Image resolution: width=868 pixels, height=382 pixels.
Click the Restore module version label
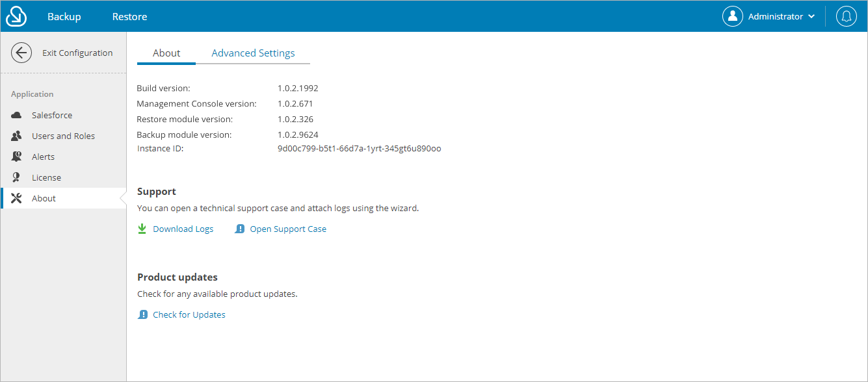pyautogui.click(x=185, y=119)
